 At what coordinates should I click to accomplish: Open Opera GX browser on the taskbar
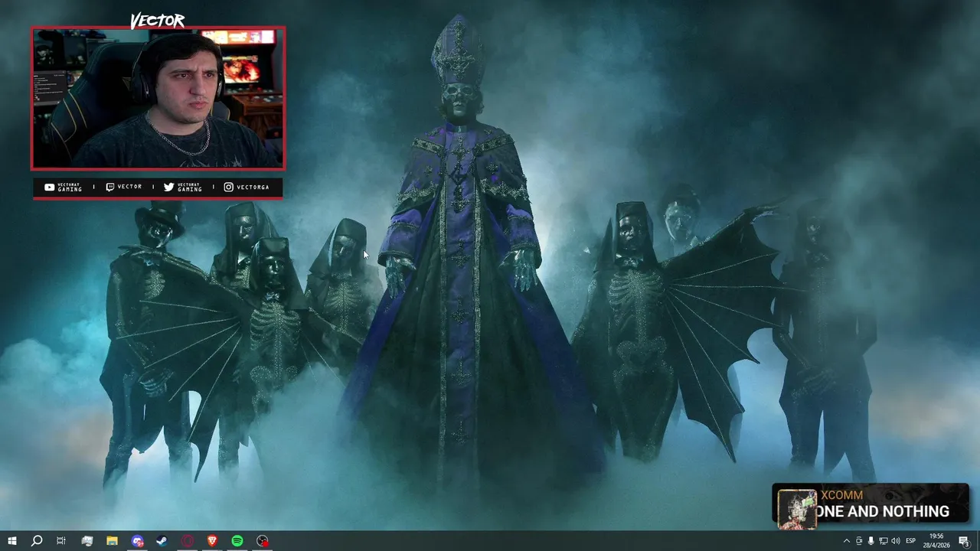point(188,541)
